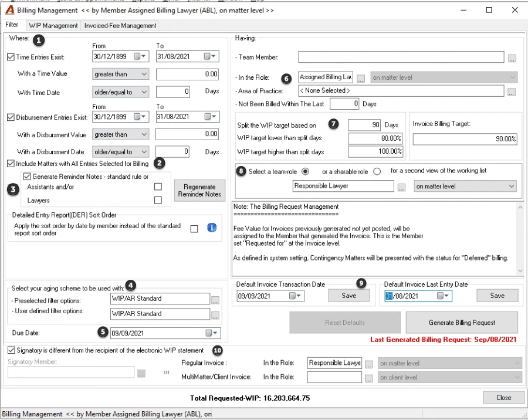The height and width of the screenshot is (420, 528).
Task: Toggle Time Entries Exist checkbox
Action: pos(11,57)
